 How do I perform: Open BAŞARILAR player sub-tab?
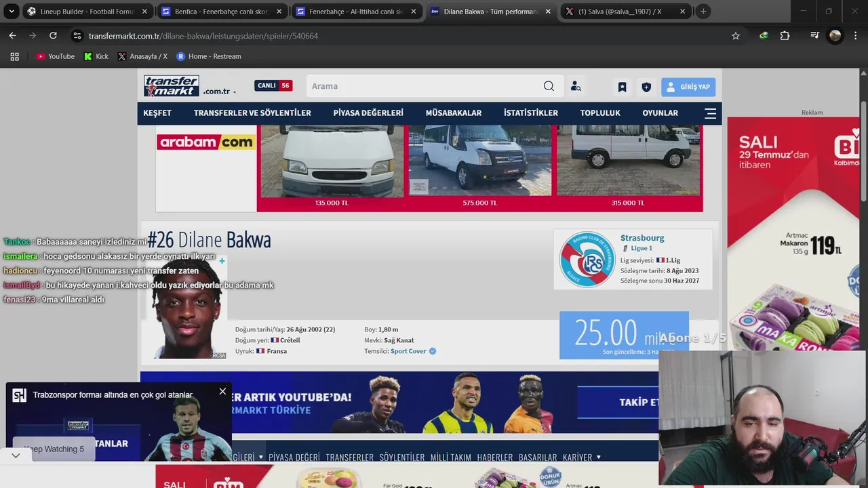[538, 457]
